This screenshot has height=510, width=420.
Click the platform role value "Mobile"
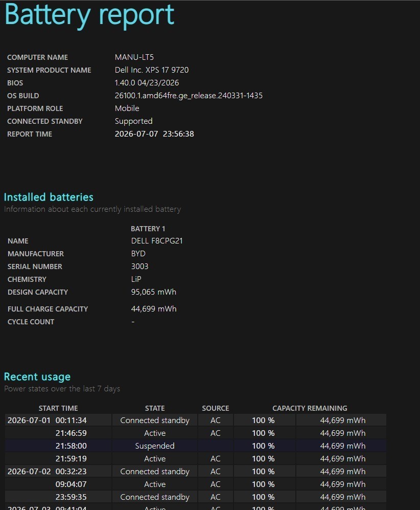tap(127, 108)
